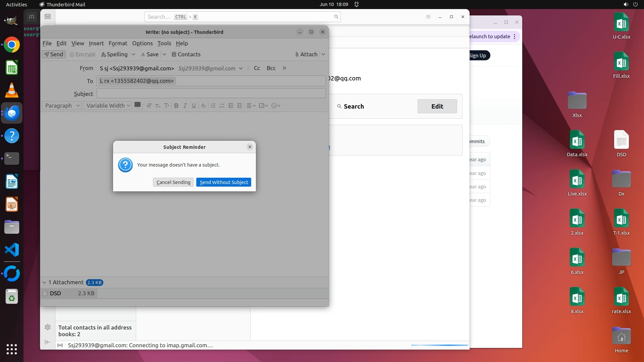
Task: Apply numbered list formatting icon
Action: [222, 106]
